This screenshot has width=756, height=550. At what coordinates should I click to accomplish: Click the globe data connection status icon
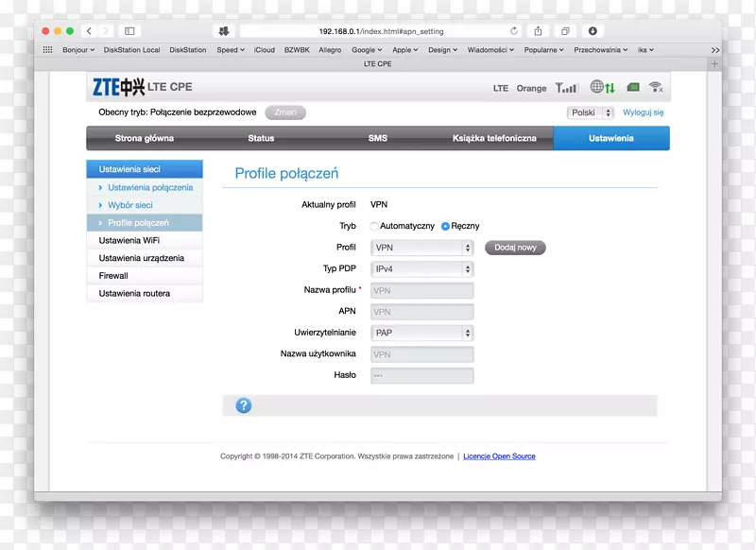coord(603,87)
